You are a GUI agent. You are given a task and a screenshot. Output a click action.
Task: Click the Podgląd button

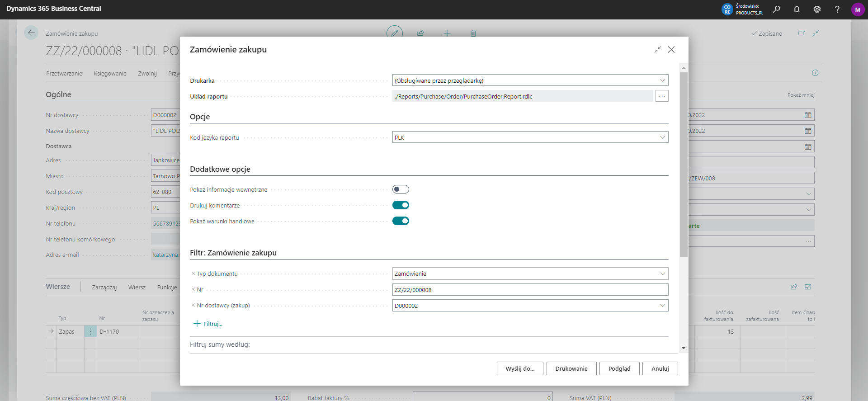(619, 368)
